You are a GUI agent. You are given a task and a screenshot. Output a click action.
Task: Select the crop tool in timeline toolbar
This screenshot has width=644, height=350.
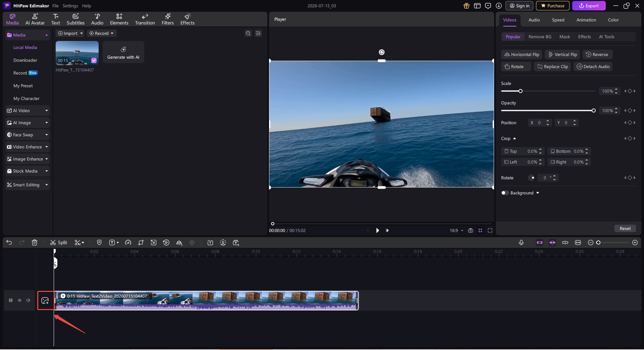[141, 243]
